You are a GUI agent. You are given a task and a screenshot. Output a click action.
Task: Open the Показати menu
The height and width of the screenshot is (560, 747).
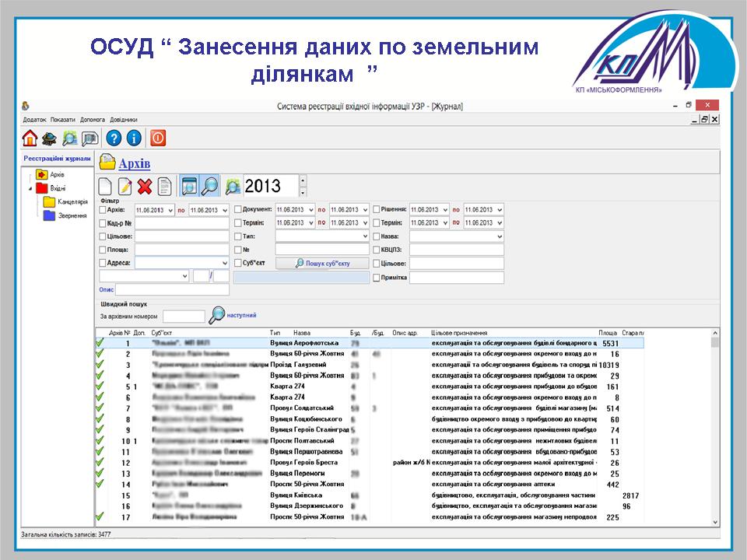tap(63, 120)
